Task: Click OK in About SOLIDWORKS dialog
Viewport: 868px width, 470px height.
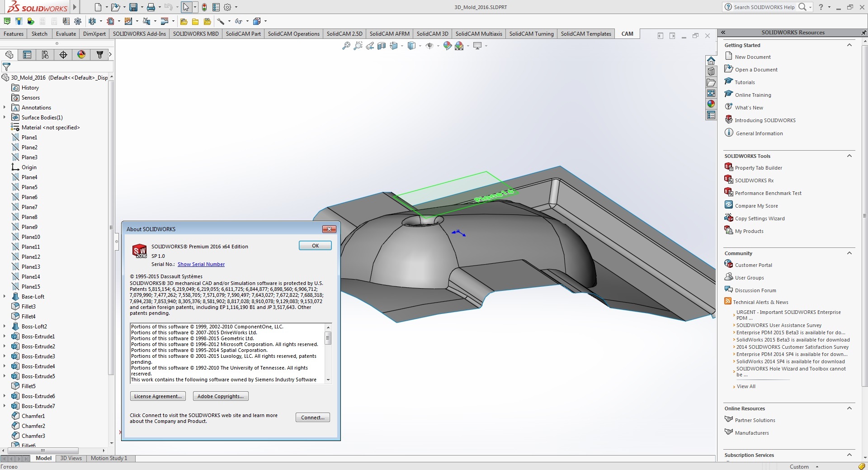Action: [315, 246]
